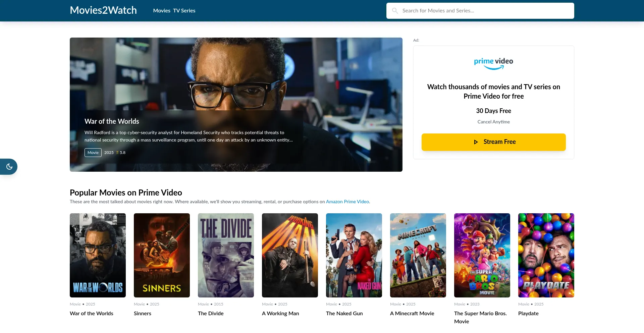Open the TV Series menu item
The width and height of the screenshot is (644, 333).
tap(184, 11)
